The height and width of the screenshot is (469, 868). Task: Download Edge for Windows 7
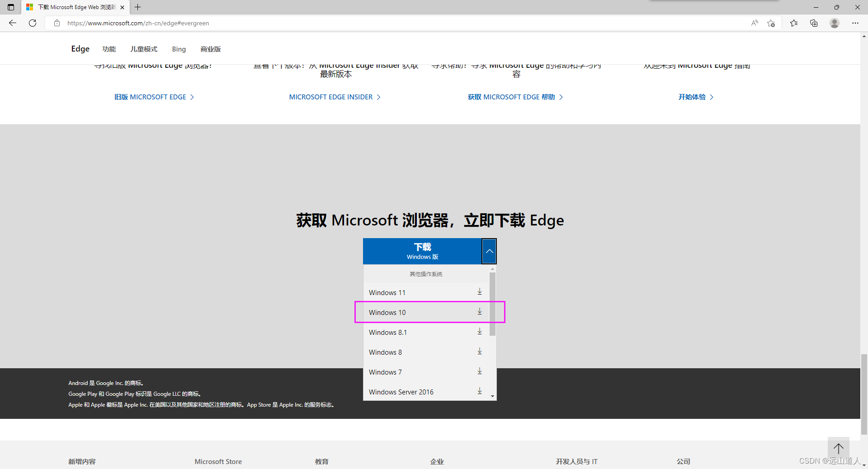coord(480,371)
